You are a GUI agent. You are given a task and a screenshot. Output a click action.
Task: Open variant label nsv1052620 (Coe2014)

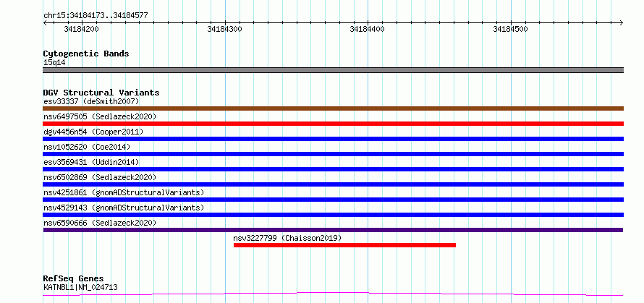click(x=87, y=147)
